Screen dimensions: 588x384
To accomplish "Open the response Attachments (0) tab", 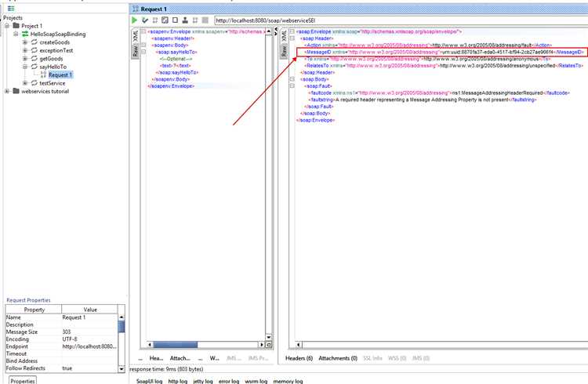I will (x=338, y=358).
